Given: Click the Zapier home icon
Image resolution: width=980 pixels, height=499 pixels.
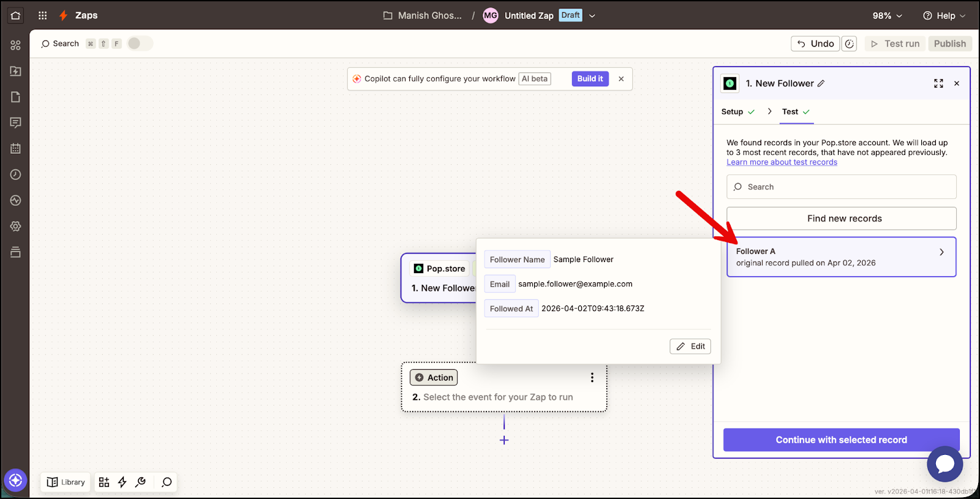Looking at the screenshot, I should (x=15, y=16).
